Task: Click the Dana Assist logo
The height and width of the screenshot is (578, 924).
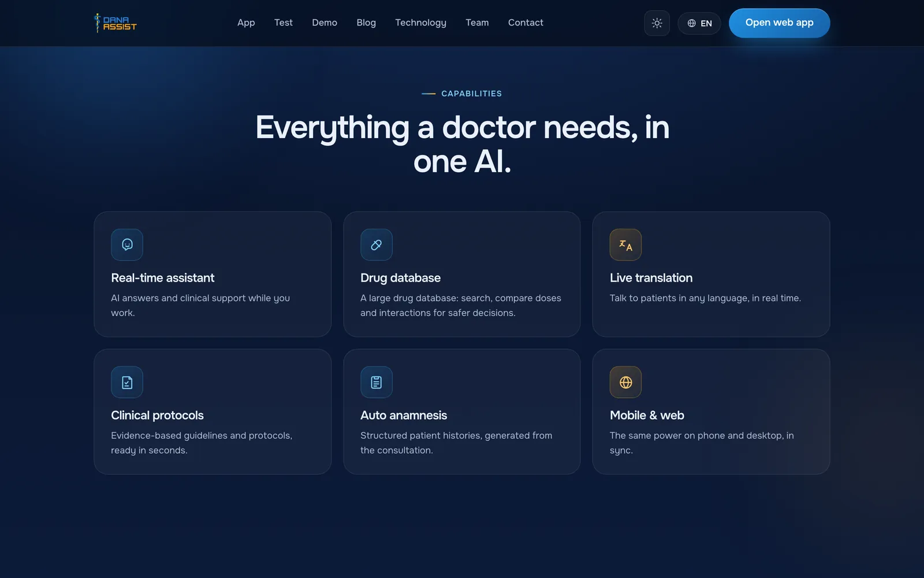Action: [115, 23]
